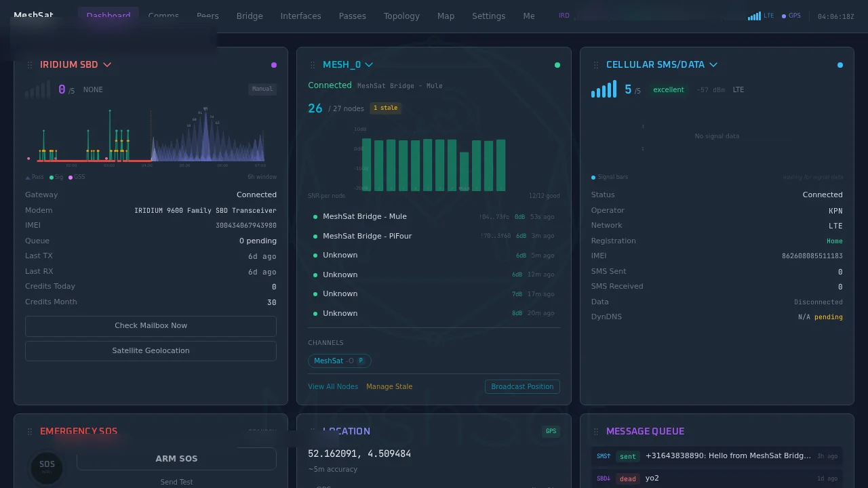
Task: Expand the IRIDIUM SBD card dropdown
Action: tap(107, 64)
